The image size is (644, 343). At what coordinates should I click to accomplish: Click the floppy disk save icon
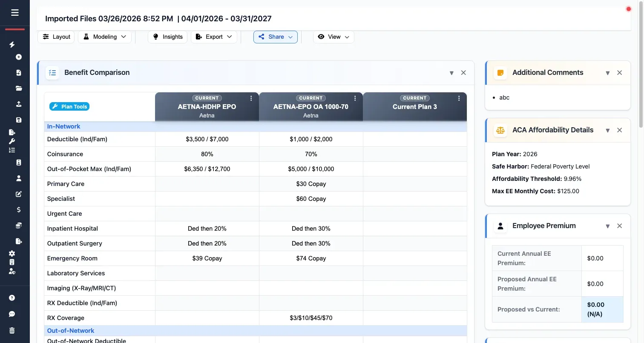(19, 120)
